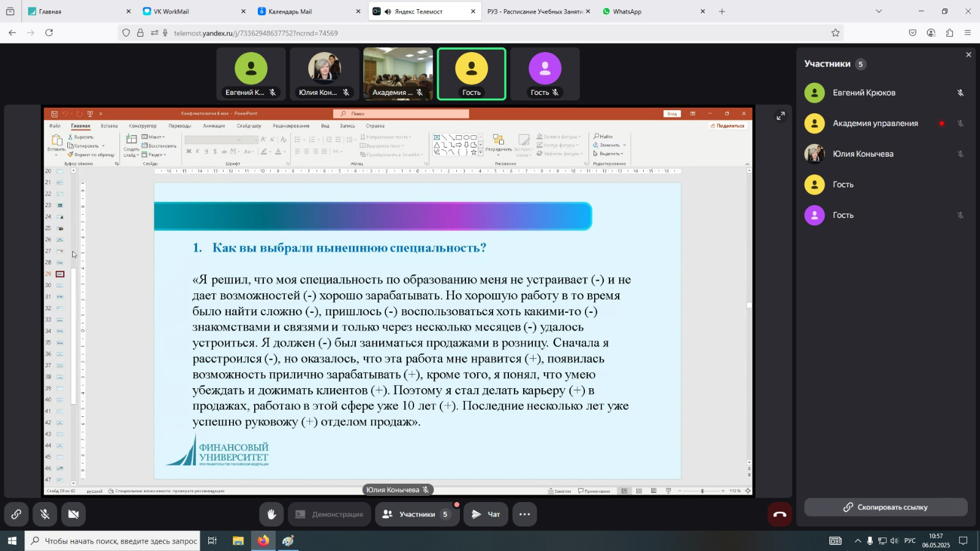
Task: Show hidden system tray icons chevron
Action: pyautogui.click(x=858, y=541)
